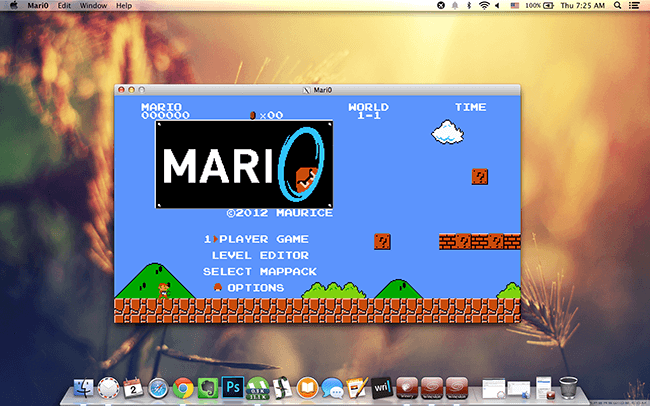Launch Pages from the Dock
This screenshot has width=650, height=406.
coord(357,388)
